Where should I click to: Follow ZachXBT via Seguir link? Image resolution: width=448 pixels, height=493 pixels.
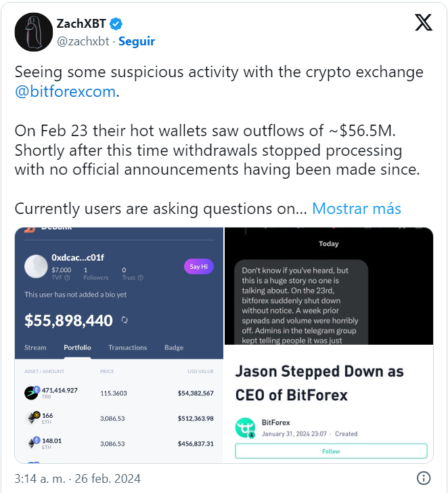[x=137, y=41]
